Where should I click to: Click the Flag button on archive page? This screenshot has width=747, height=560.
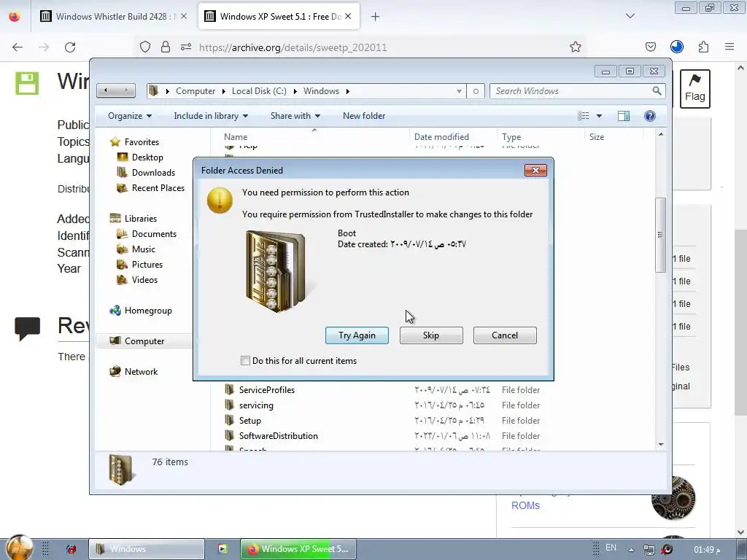[695, 88]
